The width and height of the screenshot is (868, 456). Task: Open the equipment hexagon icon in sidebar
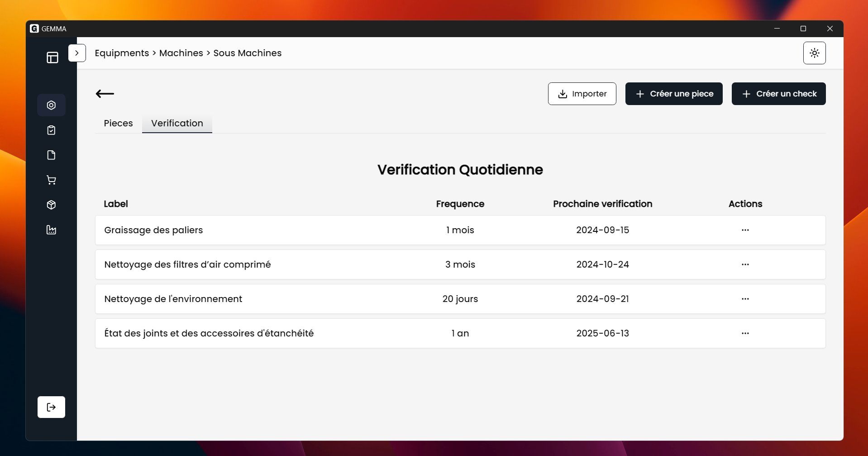click(51, 105)
